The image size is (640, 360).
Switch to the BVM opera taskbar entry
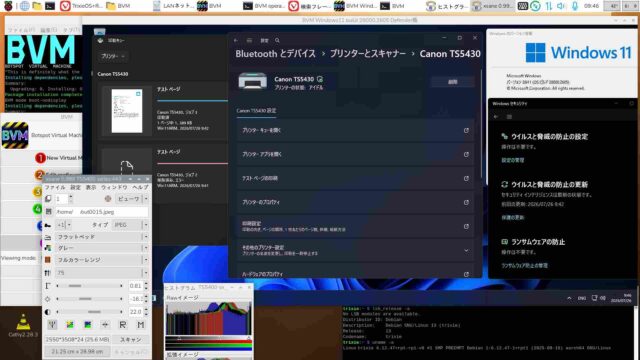[264, 6]
